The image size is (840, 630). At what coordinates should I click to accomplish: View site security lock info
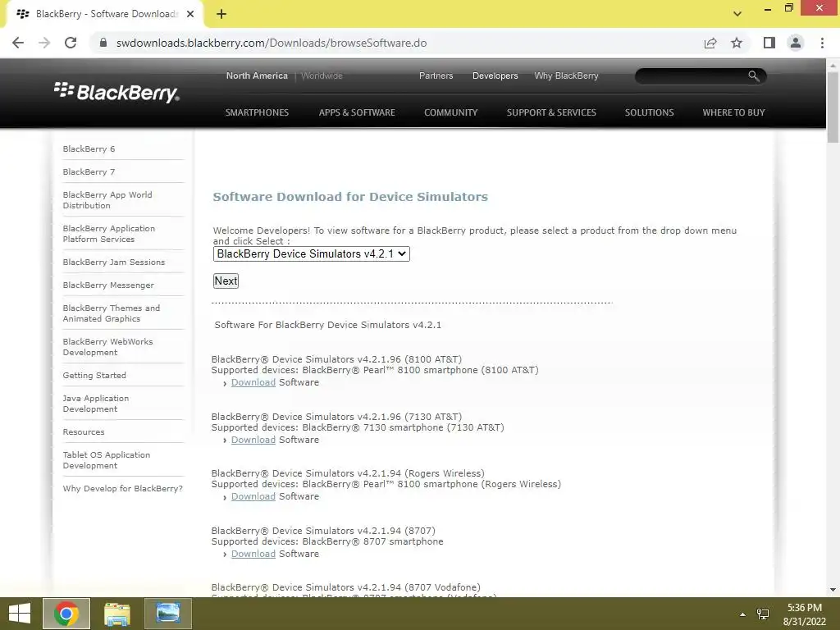coord(103,43)
